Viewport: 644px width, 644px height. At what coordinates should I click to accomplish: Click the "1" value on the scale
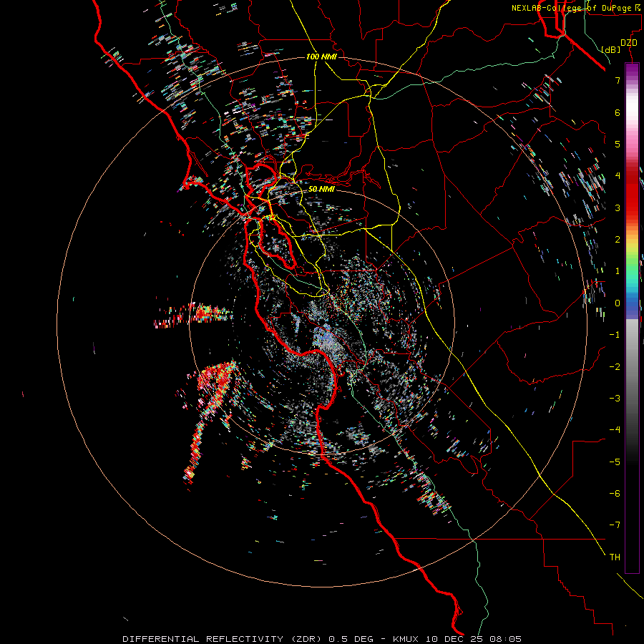618,271
